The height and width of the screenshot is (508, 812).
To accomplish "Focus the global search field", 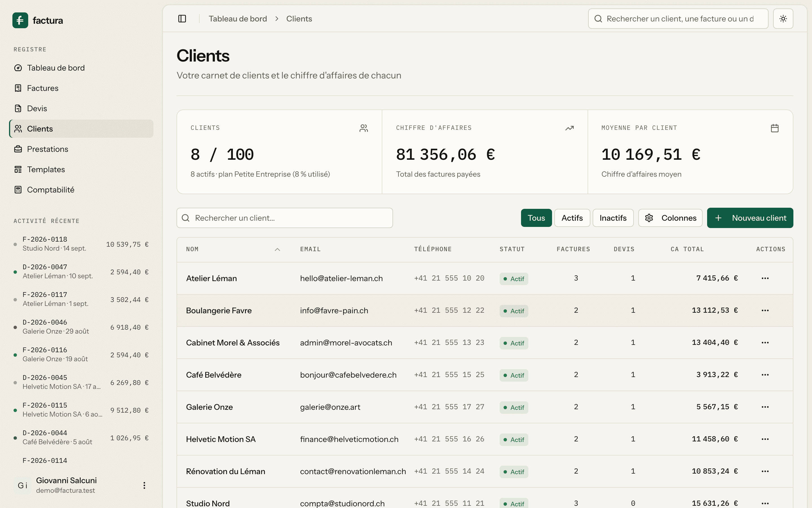I will pyautogui.click(x=678, y=19).
